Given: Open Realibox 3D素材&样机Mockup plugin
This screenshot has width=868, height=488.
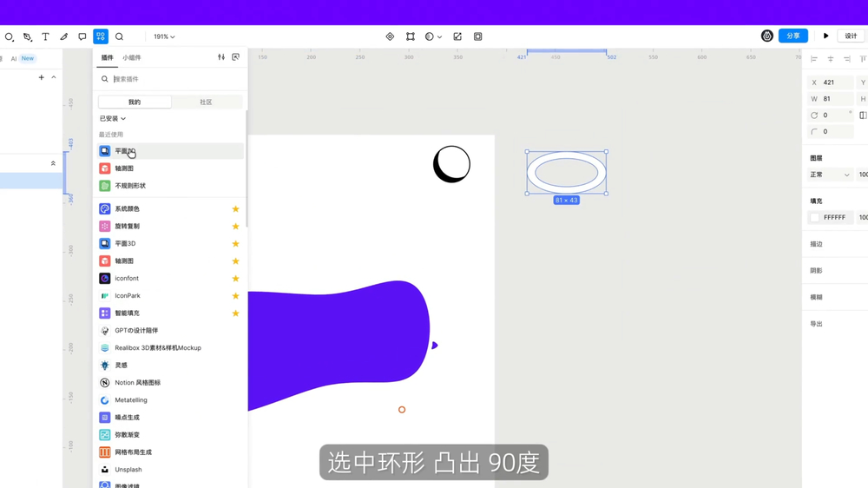Looking at the screenshot, I should 170,348.
